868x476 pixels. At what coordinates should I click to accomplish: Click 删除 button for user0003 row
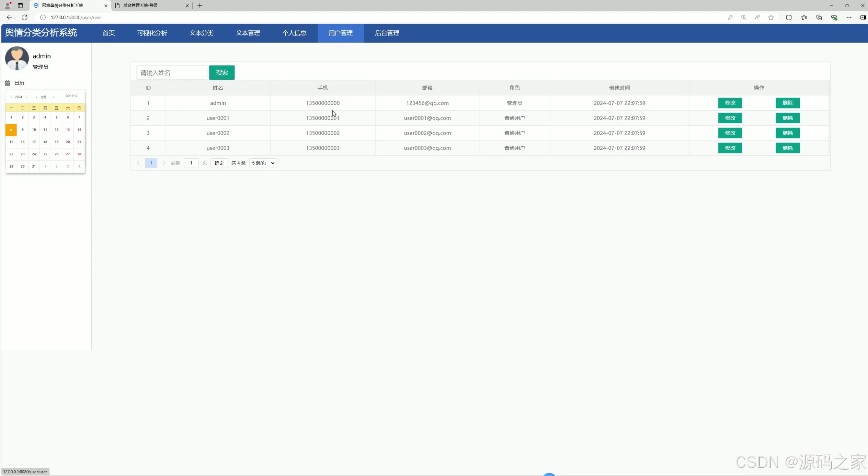(787, 148)
